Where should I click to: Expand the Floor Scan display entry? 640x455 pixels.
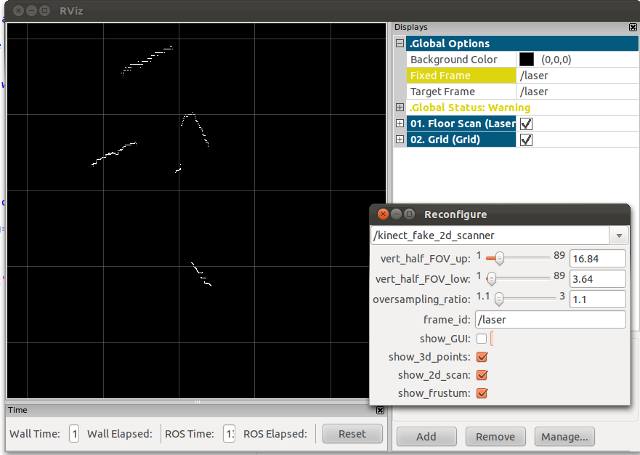pos(401,124)
